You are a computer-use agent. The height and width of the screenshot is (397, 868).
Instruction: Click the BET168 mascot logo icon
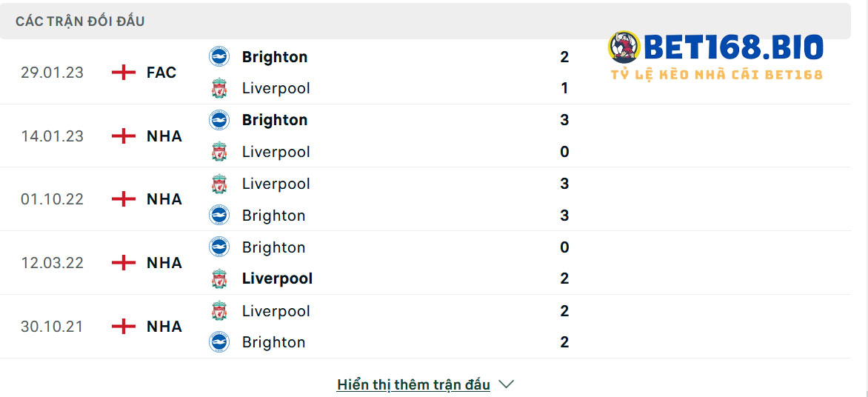point(624,47)
